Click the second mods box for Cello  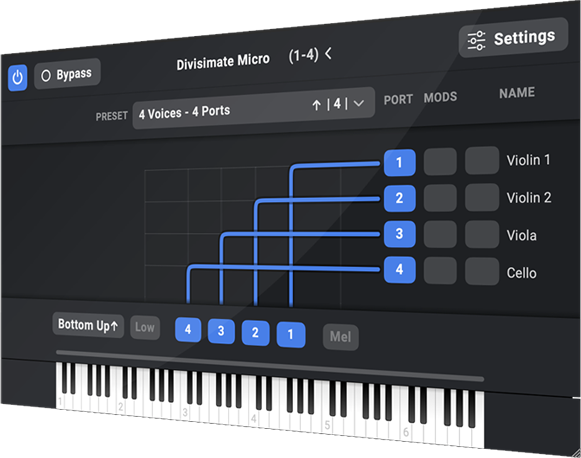482,271
